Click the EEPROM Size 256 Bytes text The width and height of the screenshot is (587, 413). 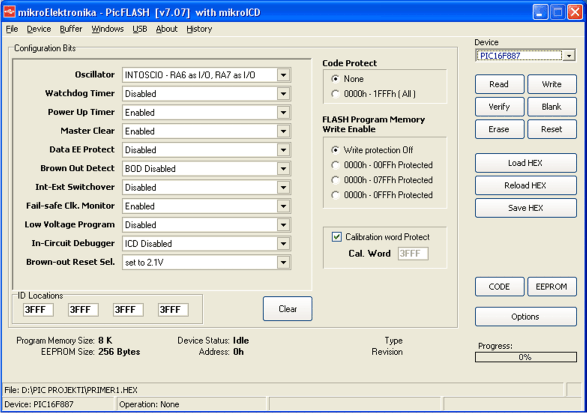pyautogui.click(x=90, y=352)
